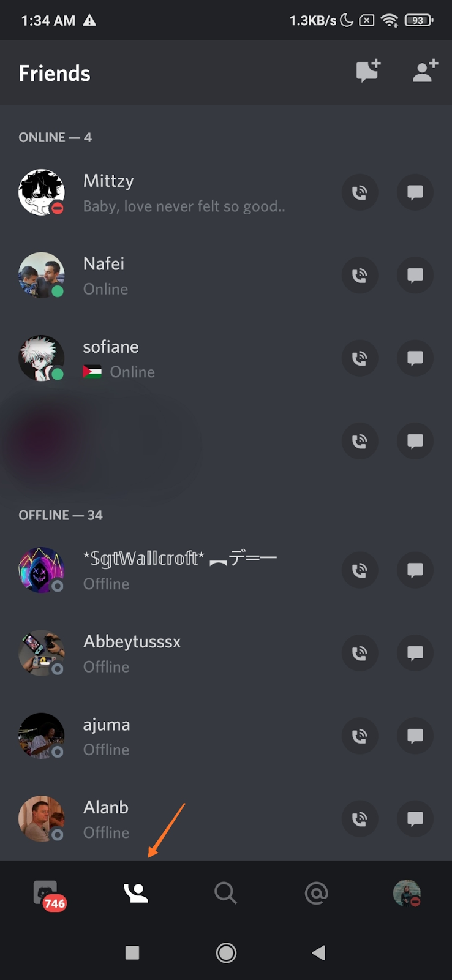Send a message to ajuma
This screenshot has width=452, height=980.
pos(415,736)
